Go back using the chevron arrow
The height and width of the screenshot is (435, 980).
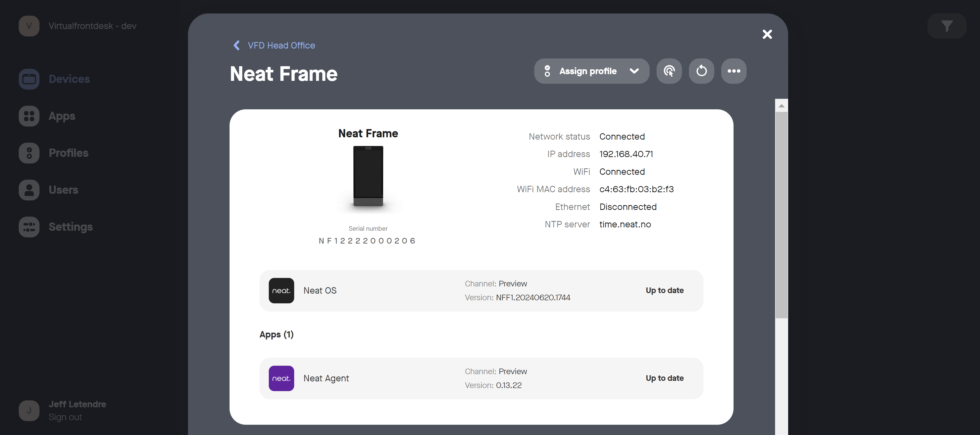237,45
